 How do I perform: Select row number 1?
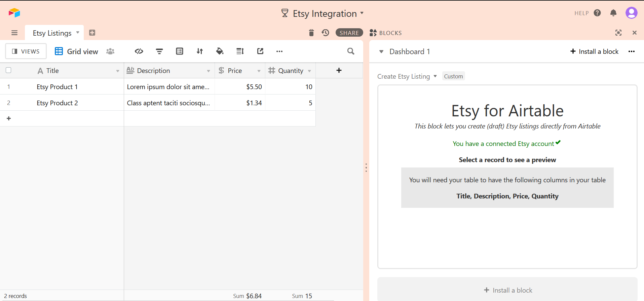(x=9, y=87)
